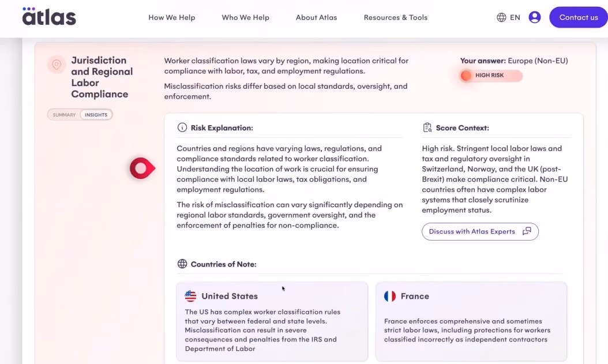This screenshot has width=608, height=364.
Task: Click the United States flag icon
Action: coord(190,296)
